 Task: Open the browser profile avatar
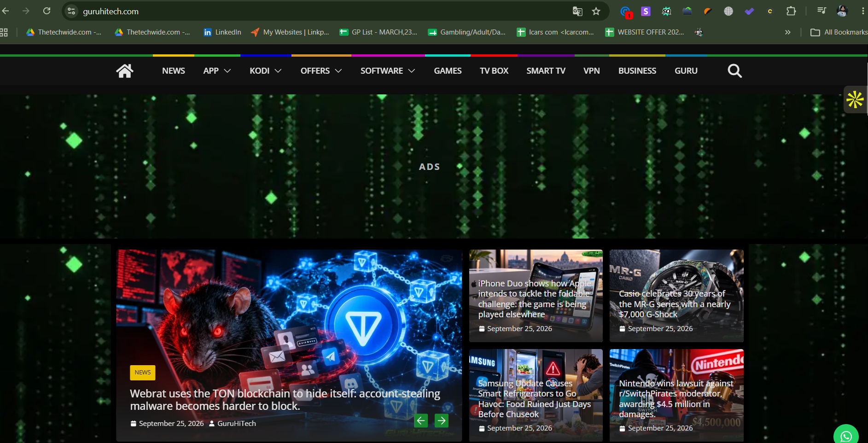click(x=842, y=11)
